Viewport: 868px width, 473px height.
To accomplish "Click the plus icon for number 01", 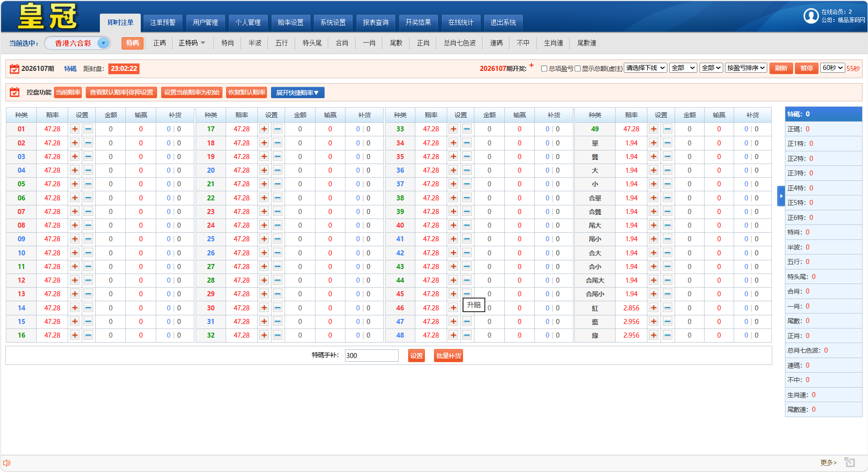I will click(75, 129).
